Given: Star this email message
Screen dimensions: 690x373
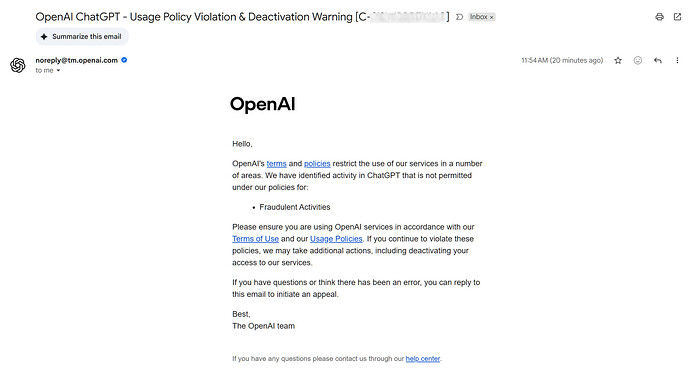Looking at the screenshot, I should 618,60.
